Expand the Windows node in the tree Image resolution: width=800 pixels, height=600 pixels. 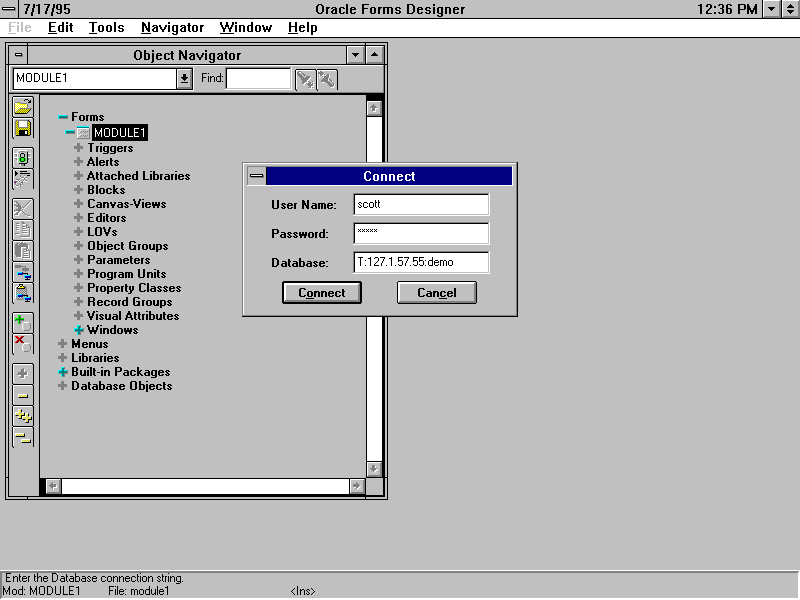tap(79, 330)
